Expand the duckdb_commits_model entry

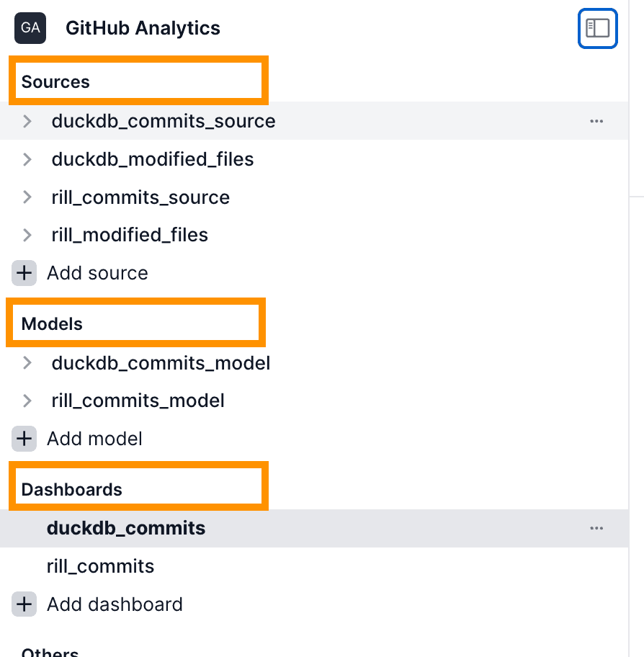pyautogui.click(x=27, y=363)
